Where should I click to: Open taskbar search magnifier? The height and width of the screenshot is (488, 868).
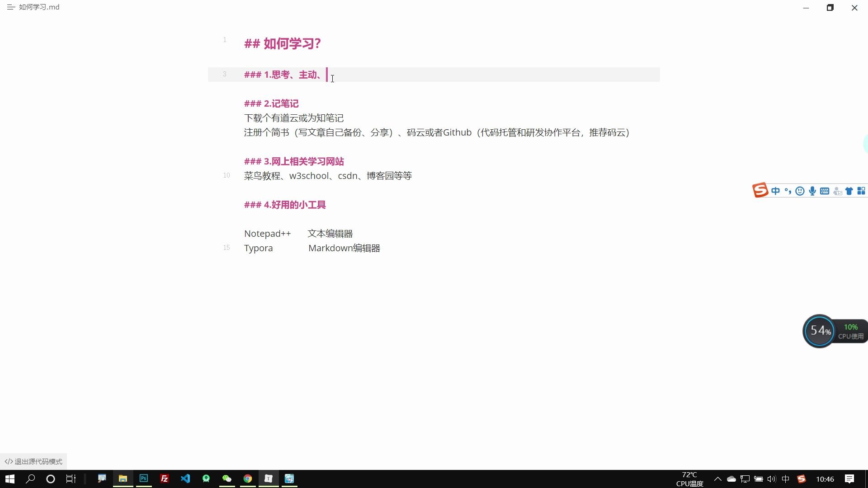click(30, 479)
